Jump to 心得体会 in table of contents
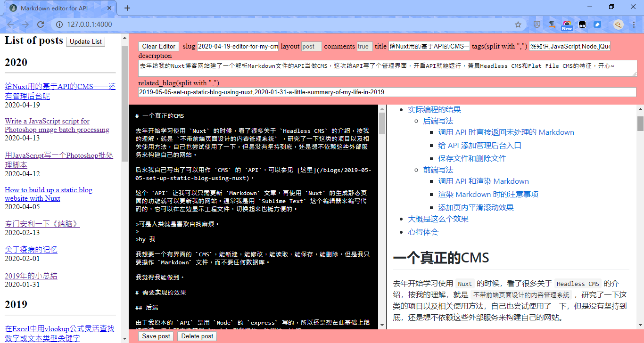This screenshot has width=644, height=343. pyautogui.click(x=423, y=232)
